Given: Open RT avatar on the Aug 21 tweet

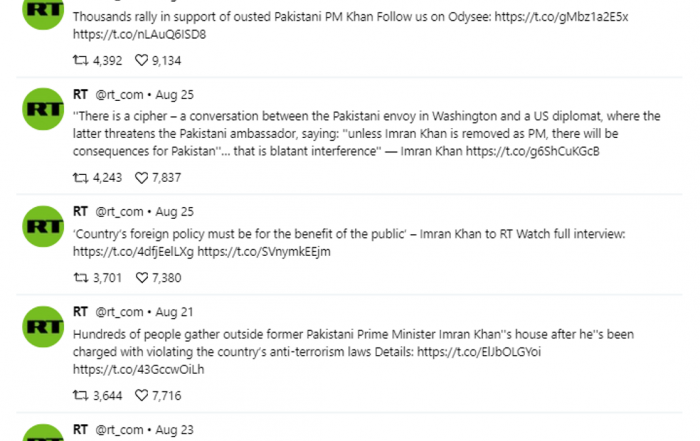Looking at the screenshot, I should [43, 327].
